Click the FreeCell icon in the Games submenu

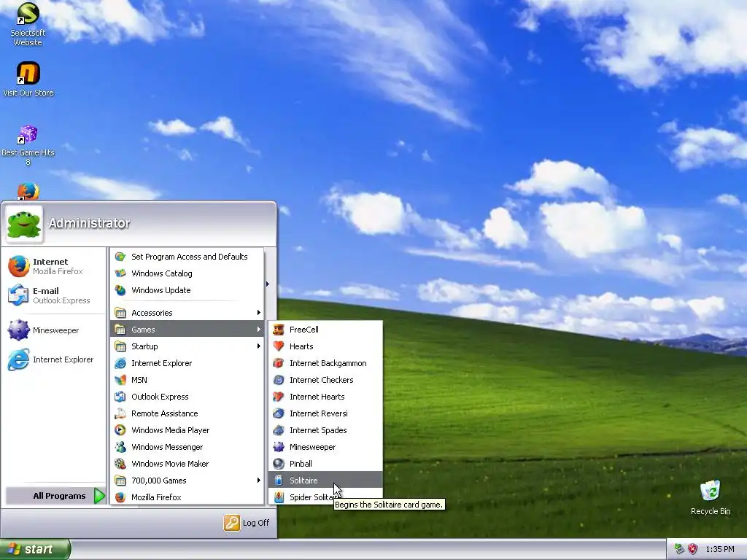click(279, 330)
